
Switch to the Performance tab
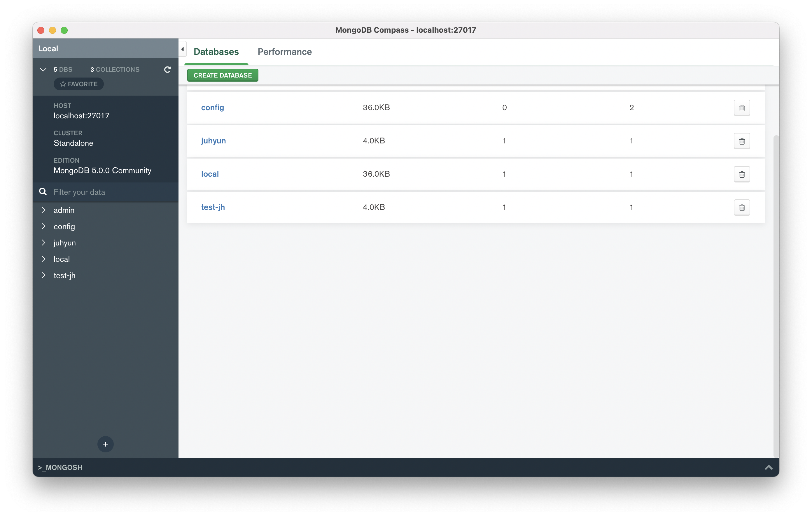(x=285, y=52)
